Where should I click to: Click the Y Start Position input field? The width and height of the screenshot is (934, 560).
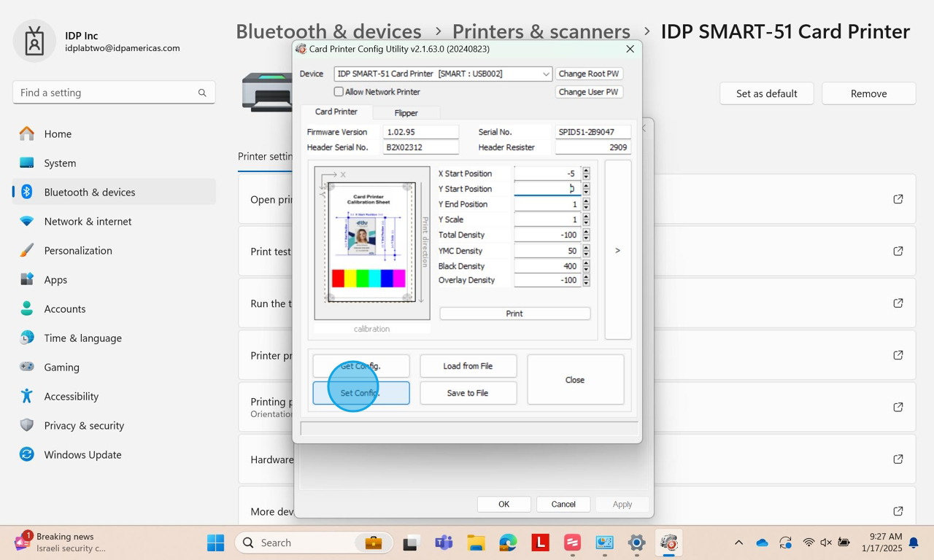(x=547, y=189)
